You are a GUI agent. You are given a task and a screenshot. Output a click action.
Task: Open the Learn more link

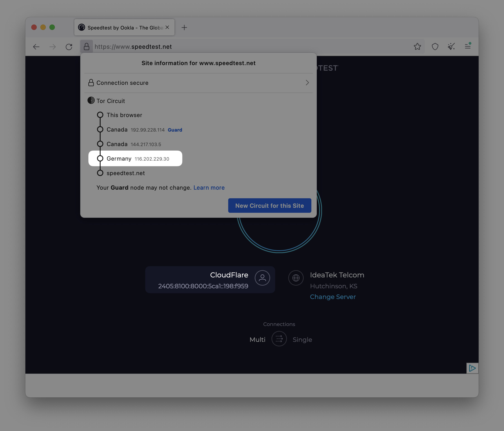point(209,188)
